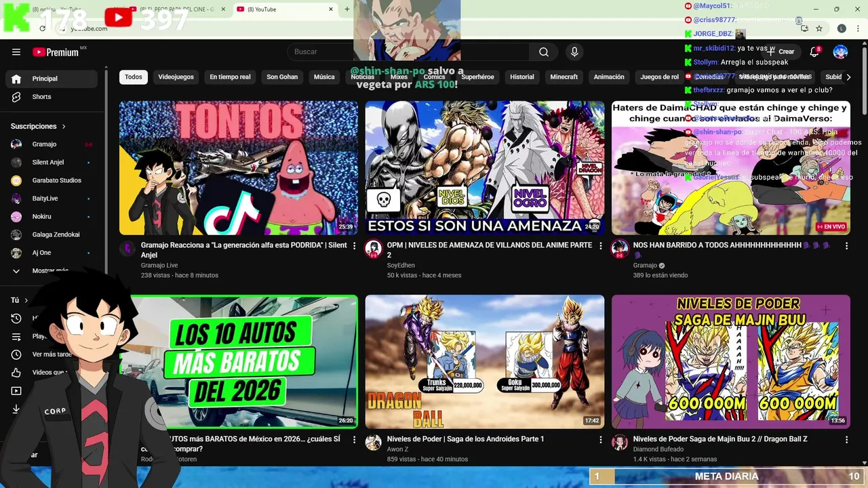Open Gramajo subscription channel
This screenshot has width=868, height=488.
[52, 144]
